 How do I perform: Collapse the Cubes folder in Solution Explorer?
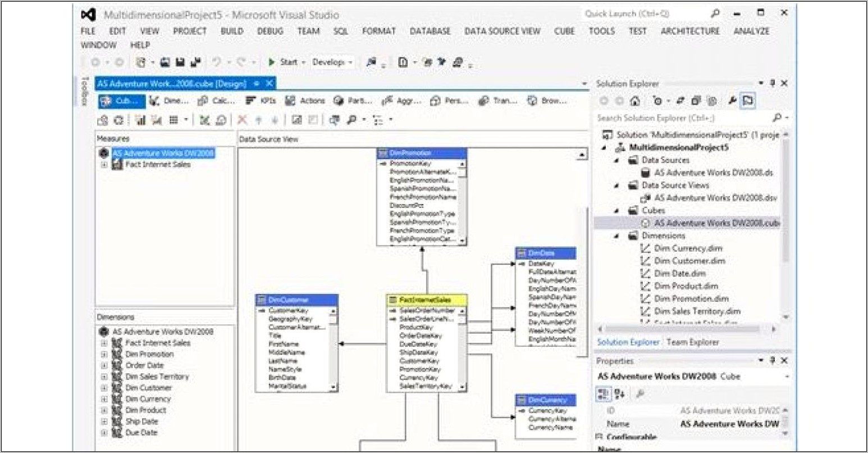click(x=617, y=211)
